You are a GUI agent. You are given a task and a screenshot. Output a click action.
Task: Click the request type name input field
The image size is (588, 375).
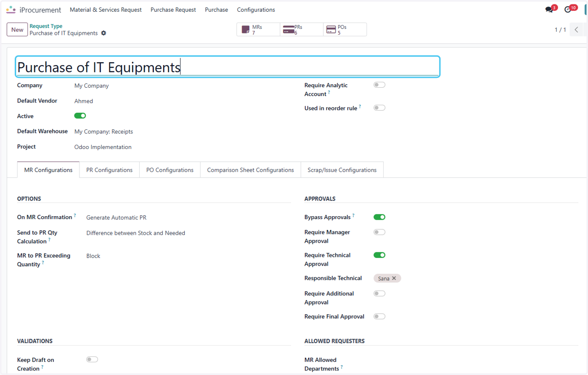pos(228,67)
